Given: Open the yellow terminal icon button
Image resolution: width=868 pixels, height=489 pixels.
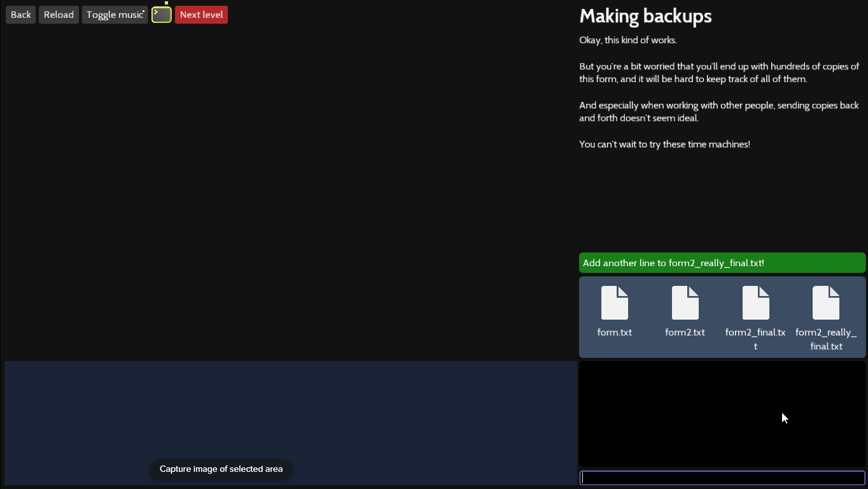Looking at the screenshot, I should [162, 15].
